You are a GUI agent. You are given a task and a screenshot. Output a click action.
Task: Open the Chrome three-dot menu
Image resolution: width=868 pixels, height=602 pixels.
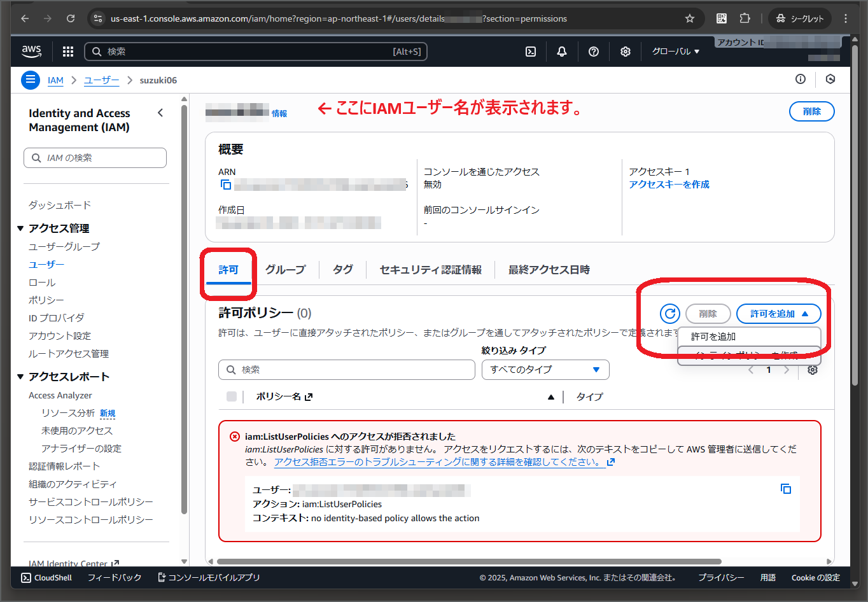pos(846,18)
